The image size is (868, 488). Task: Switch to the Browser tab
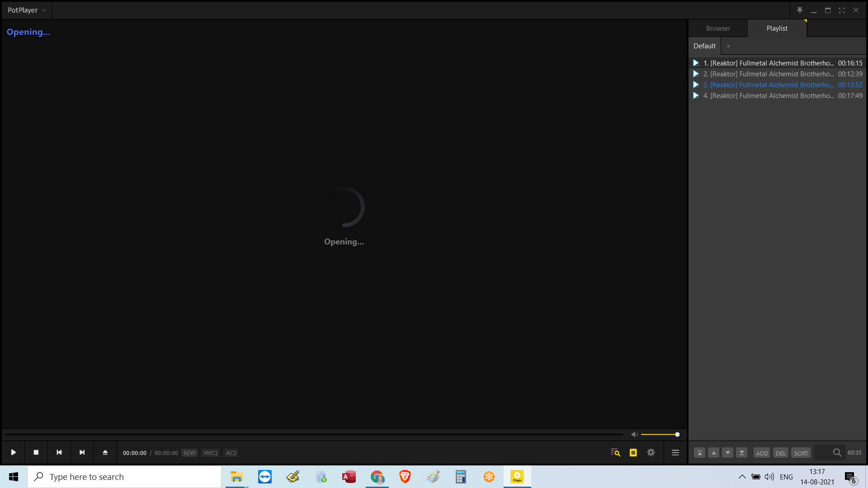(x=718, y=28)
